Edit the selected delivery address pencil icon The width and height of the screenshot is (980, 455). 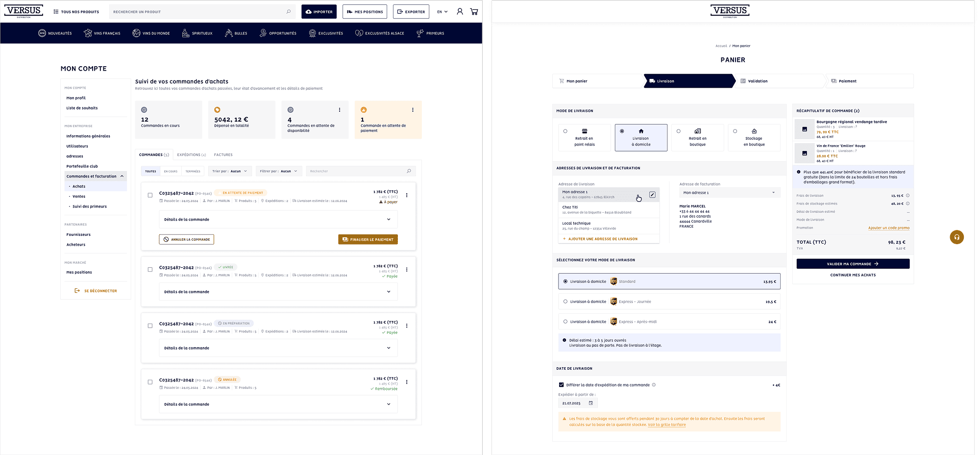[x=652, y=195]
